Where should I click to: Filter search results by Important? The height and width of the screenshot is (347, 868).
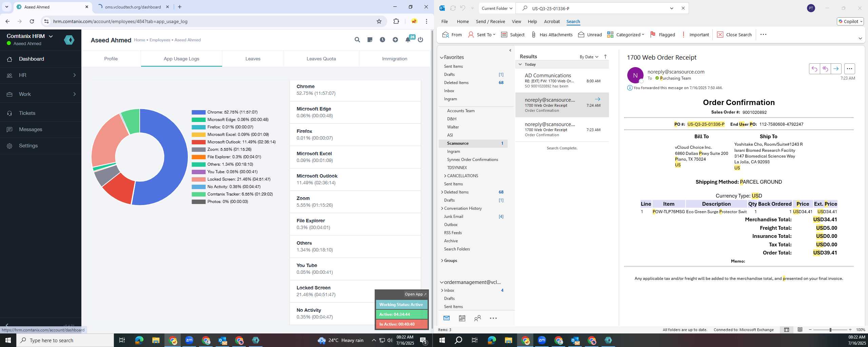tap(695, 35)
